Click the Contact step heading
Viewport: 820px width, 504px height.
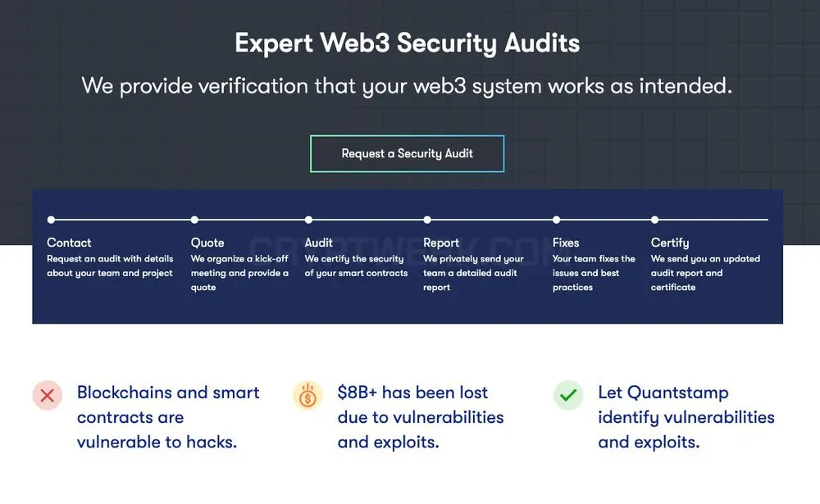[69, 243]
